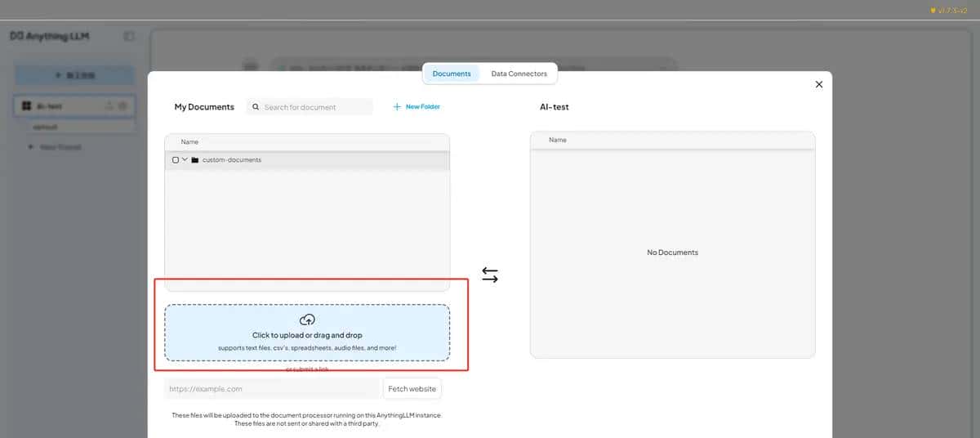Click the swap arrows icon between panels
The width and height of the screenshot is (980, 438).
tap(490, 275)
